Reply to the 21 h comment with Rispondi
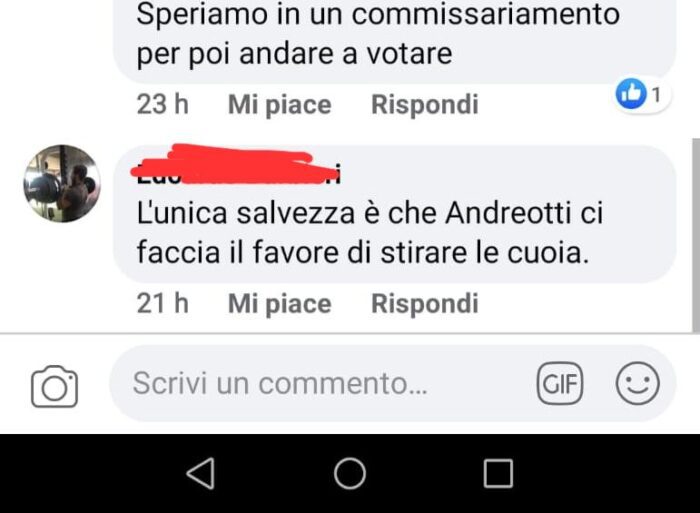Screen dimensions: 700x513 pos(425,304)
